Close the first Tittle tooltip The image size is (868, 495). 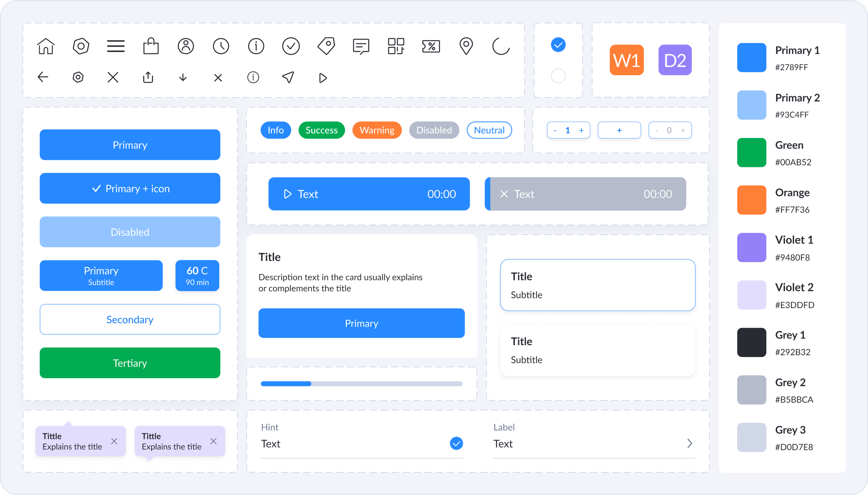point(114,441)
